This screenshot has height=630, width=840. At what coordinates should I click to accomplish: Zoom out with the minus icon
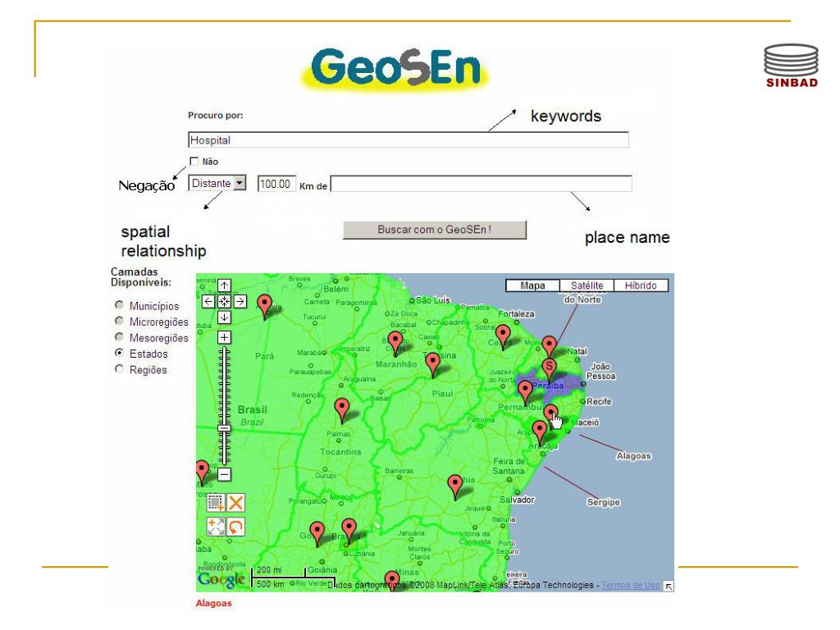tap(225, 475)
